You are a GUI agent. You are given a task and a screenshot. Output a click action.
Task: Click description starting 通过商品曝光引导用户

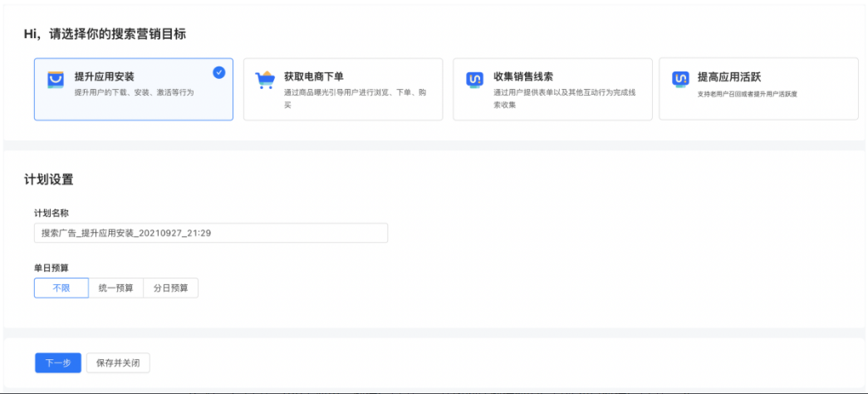(355, 98)
